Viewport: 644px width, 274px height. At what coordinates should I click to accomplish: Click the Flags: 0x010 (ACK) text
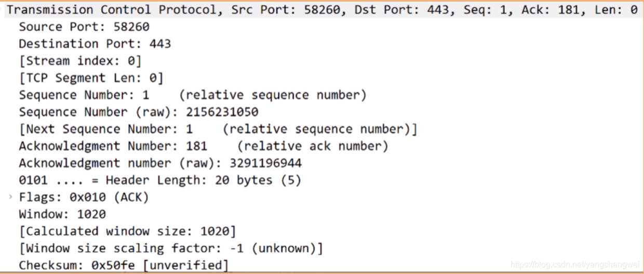(x=84, y=198)
